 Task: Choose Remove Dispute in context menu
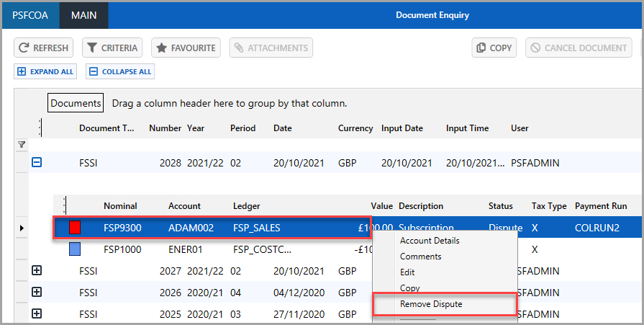[431, 304]
